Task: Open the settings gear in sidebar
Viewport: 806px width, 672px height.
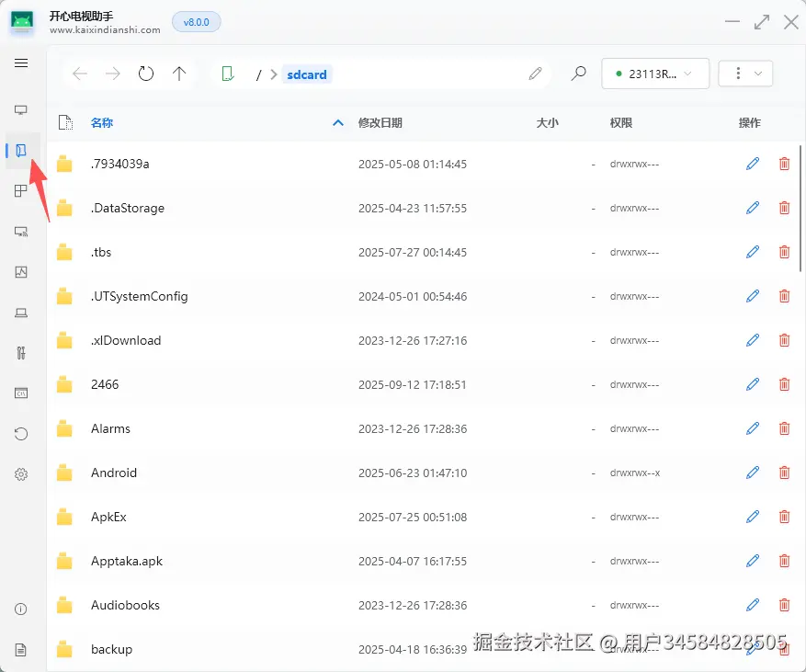Action: point(21,474)
